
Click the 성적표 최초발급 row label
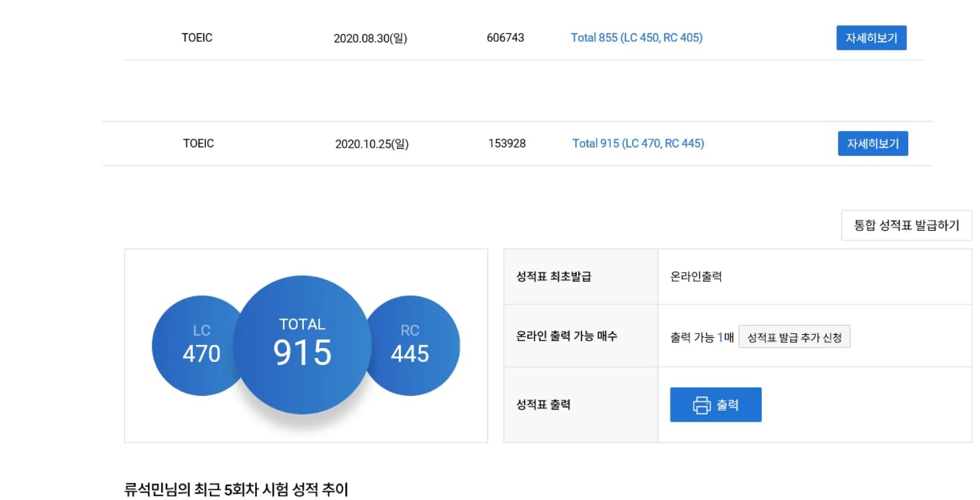pyautogui.click(x=554, y=276)
